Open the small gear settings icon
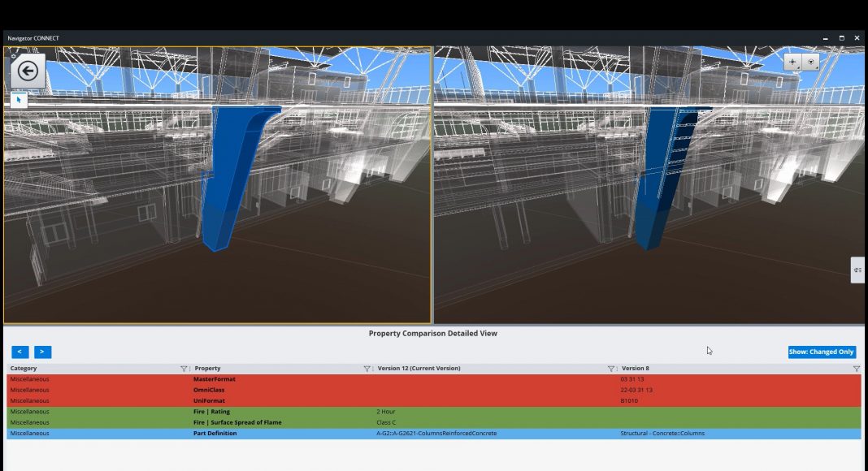This screenshot has width=868, height=471. pyautogui.click(x=14, y=57)
